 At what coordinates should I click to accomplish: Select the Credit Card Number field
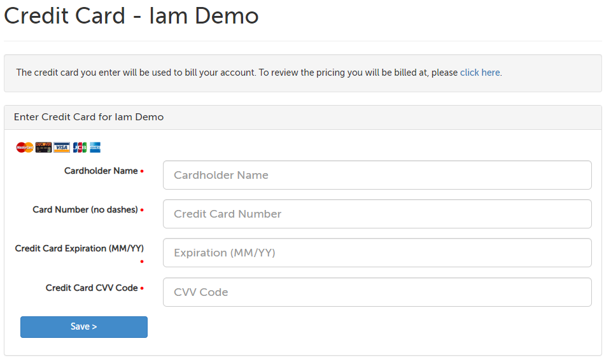(x=377, y=214)
